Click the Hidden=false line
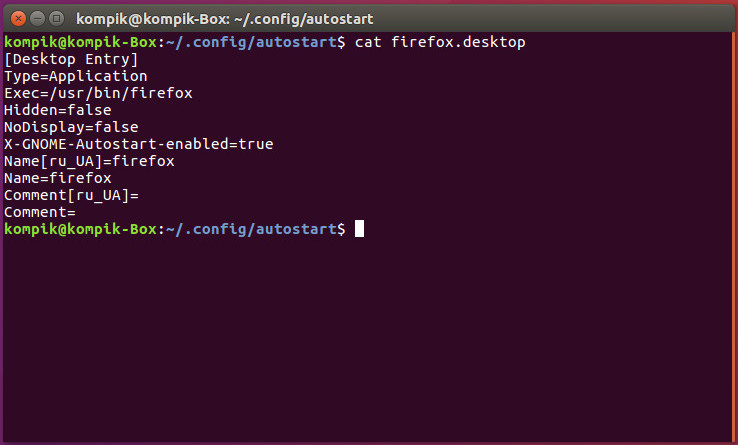Image resolution: width=738 pixels, height=445 pixels. point(58,110)
